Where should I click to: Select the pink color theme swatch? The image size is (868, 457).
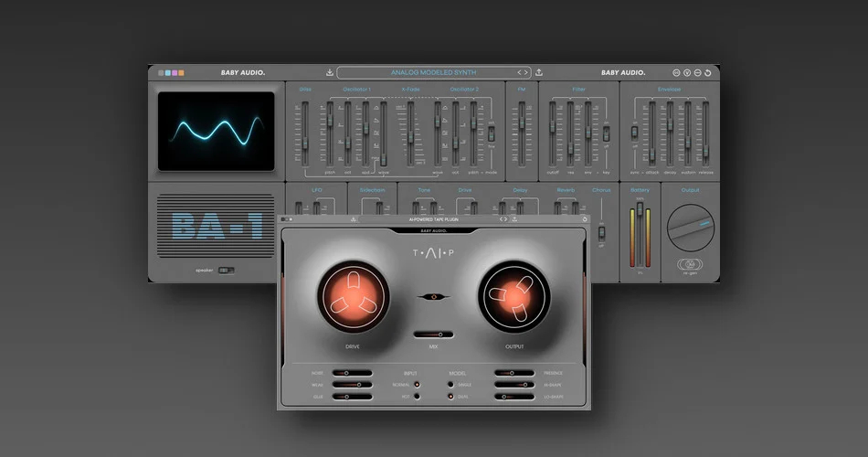pyautogui.click(x=175, y=72)
